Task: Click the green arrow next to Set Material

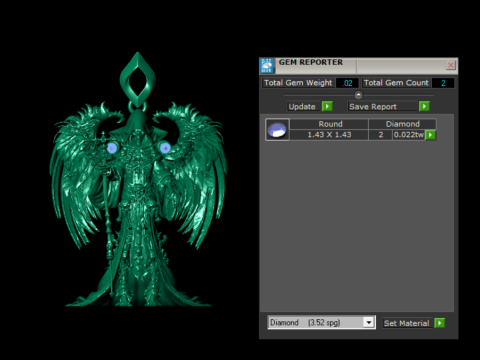Action: [x=440, y=323]
